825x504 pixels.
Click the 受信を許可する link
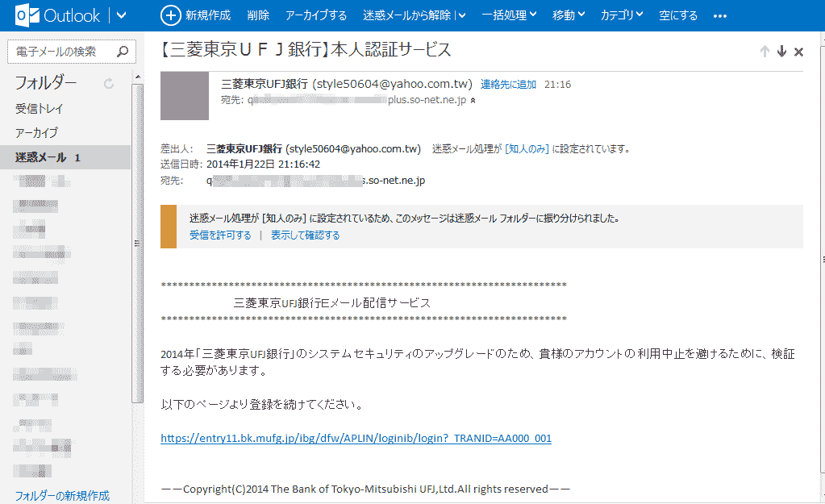point(220,235)
